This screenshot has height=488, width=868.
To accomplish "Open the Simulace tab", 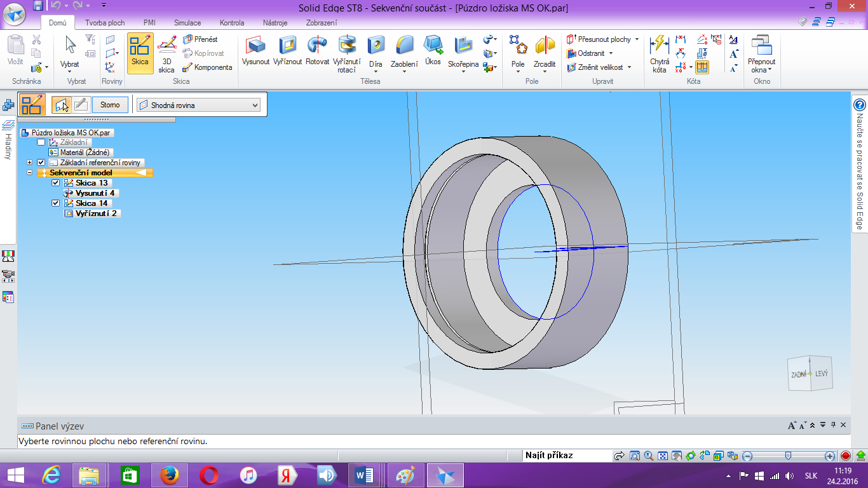I will tap(187, 23).
